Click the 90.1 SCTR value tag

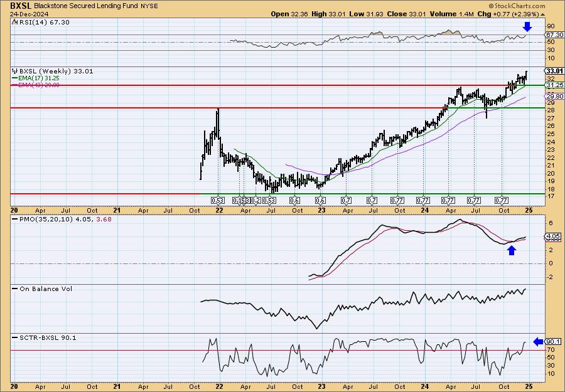click(554, 342)
